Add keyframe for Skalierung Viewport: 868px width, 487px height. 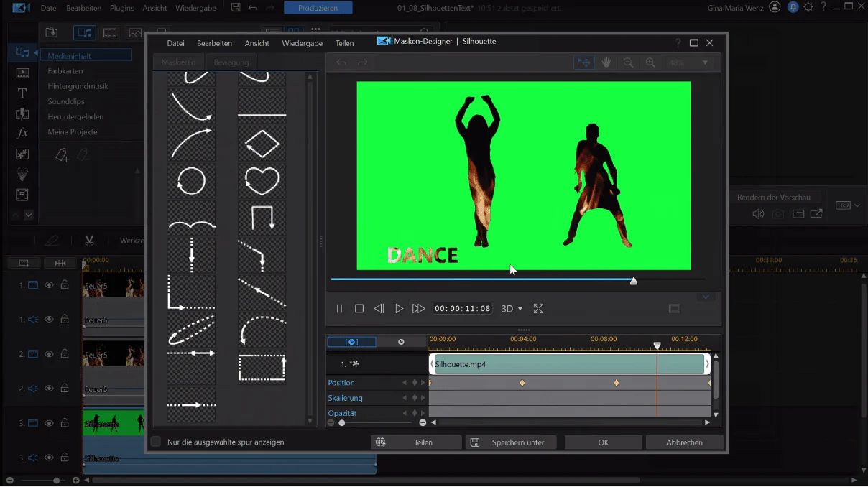point(414,398)
